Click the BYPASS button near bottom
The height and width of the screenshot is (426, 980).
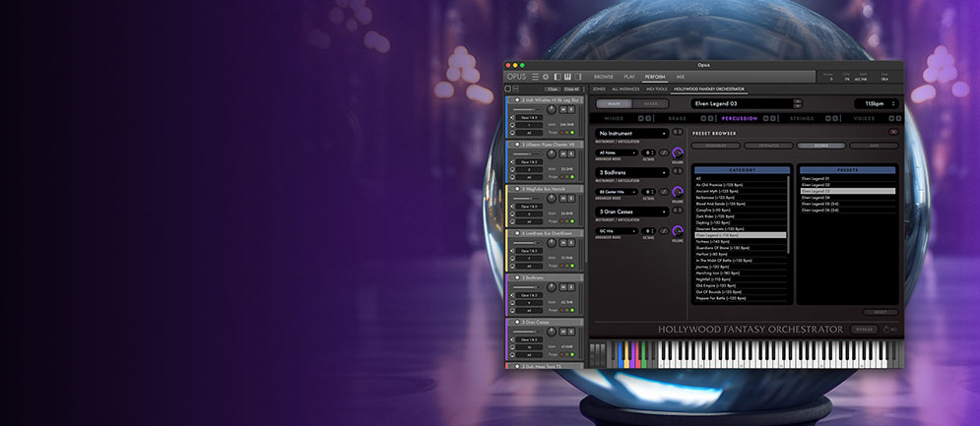pos(865,330)
